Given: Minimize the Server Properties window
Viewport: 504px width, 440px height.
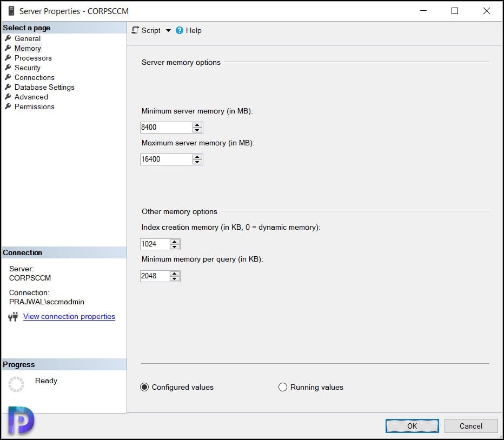Looking at the screenshot, I should pyautogui.click(x=423, y=11).
